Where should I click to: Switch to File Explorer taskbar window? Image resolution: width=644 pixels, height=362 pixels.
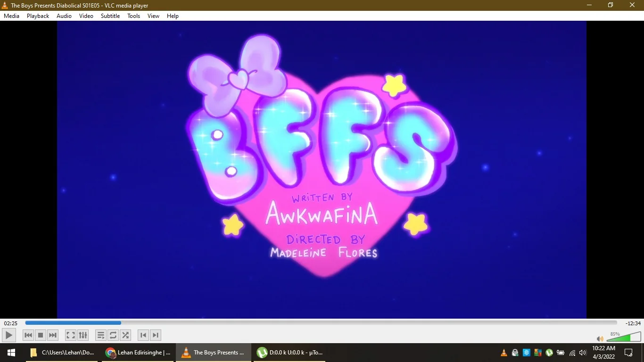pyautogui.click(x=62, y=353)
